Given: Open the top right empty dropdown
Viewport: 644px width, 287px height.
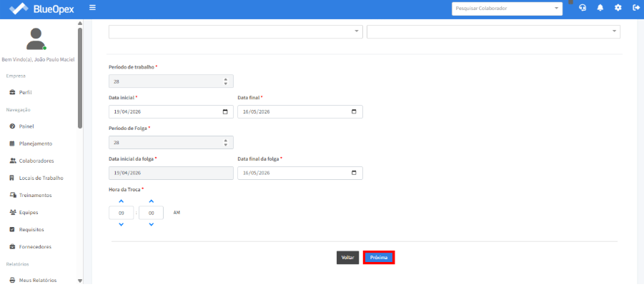Looking at the screenshot, I should pyautogui.click(x=493, y=32).
